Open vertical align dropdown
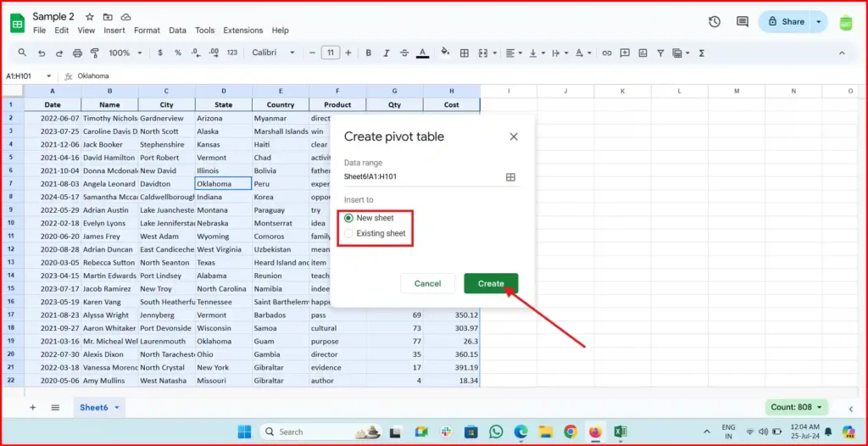This screenshot has height=446, width=868. [x=537, y=53]
